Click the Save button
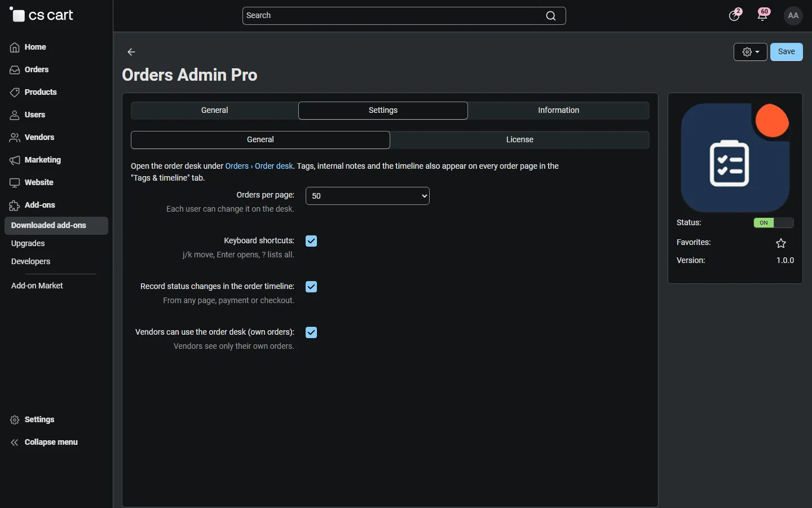812x508 pixels. (x=787, y=52)
